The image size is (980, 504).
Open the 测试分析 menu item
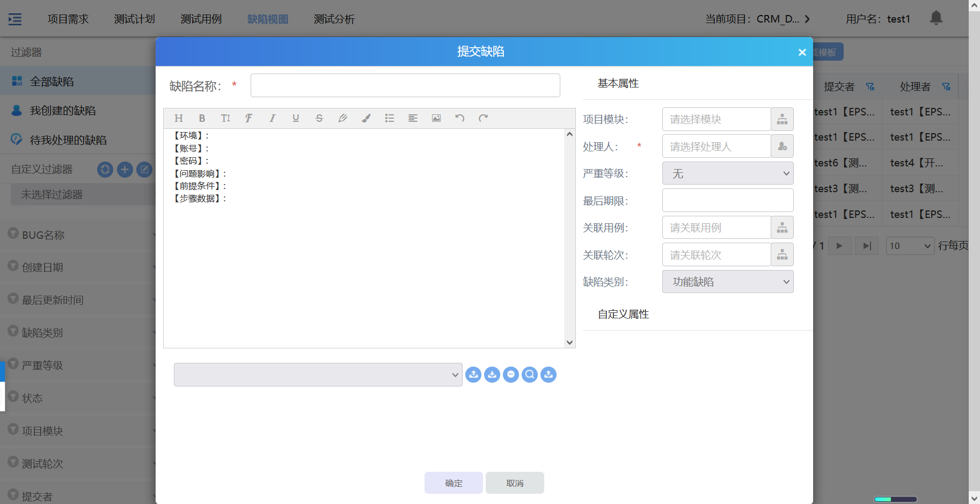pos(334,19)
